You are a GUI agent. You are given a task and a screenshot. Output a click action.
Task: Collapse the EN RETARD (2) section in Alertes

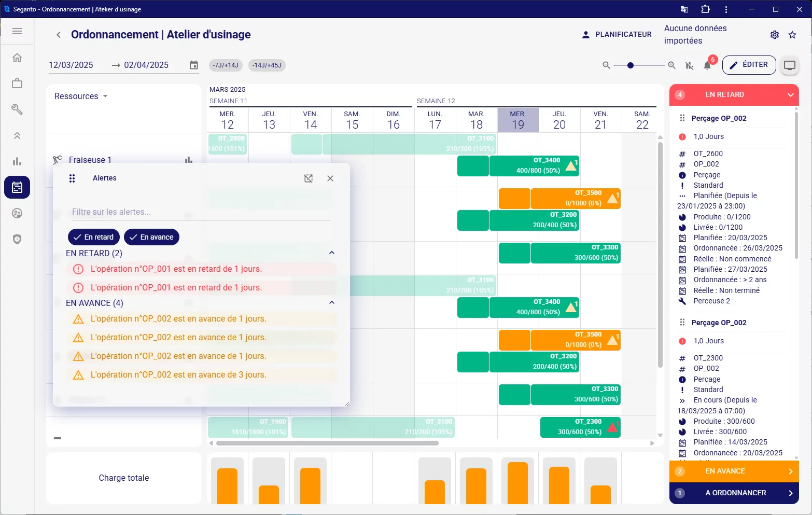[332, 253]
